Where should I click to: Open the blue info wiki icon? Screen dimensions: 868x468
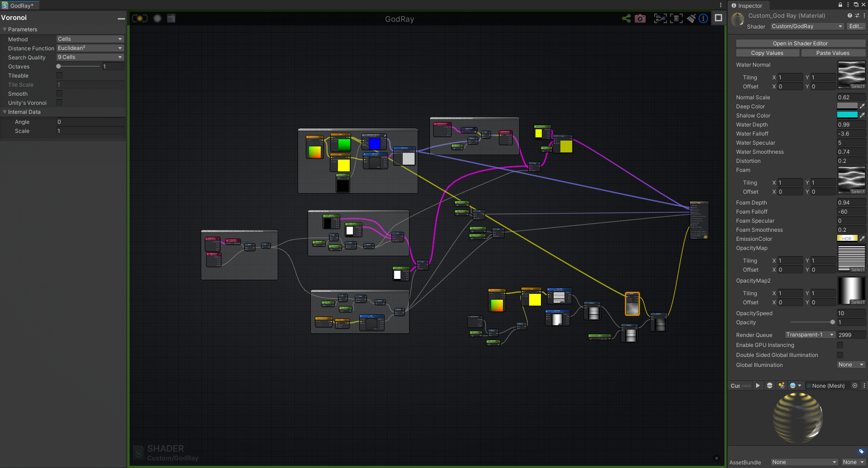(703, 19)
